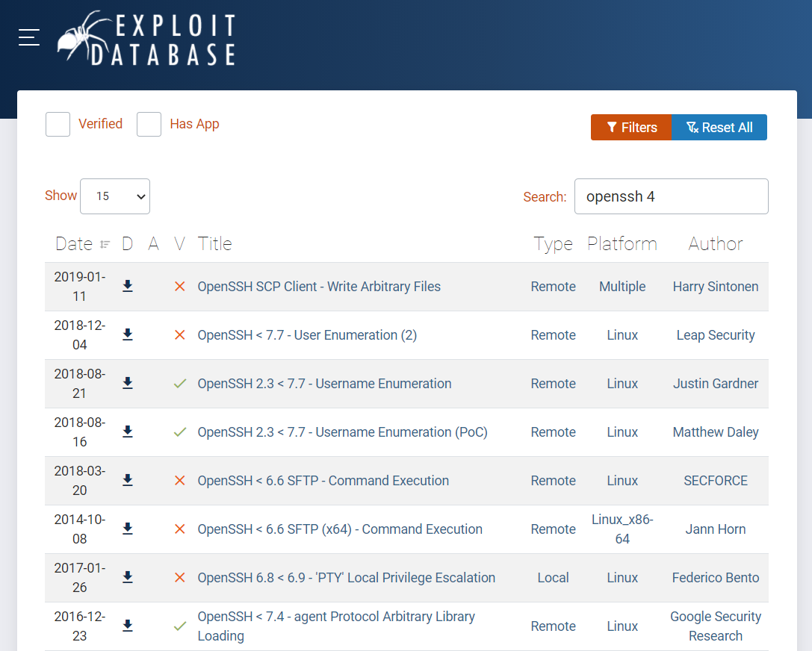Screen dimensions: 812x651
Task: Click verified checkmark in Google Security Research row
Action: click(x=180, y=626)
